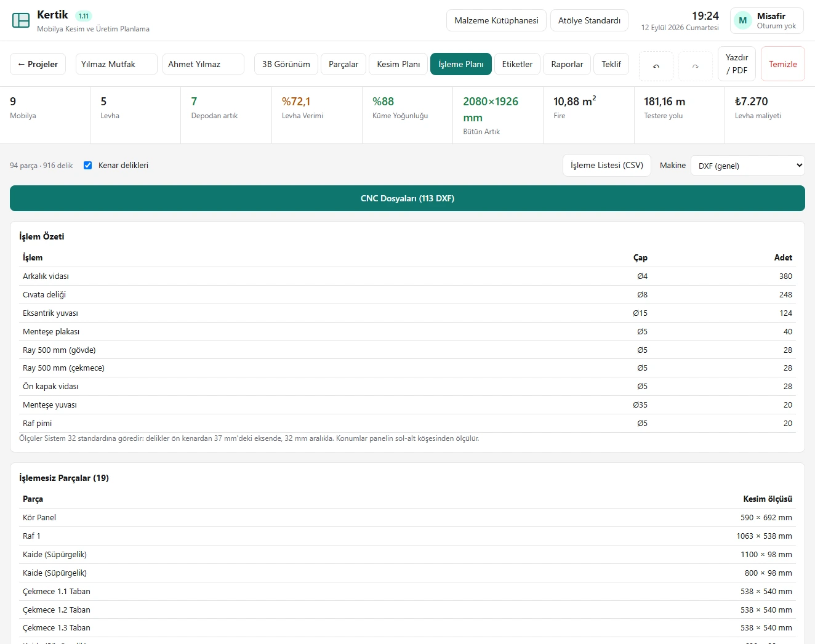Click the red Temizle button

pos(783,64)
